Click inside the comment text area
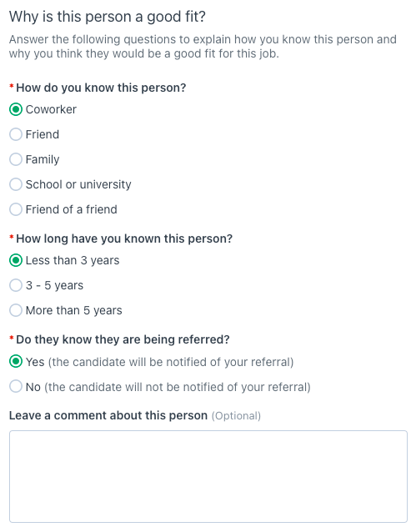The width and height of the screenshot is (416, 532). pyautogui.click(x=208, y=476)
